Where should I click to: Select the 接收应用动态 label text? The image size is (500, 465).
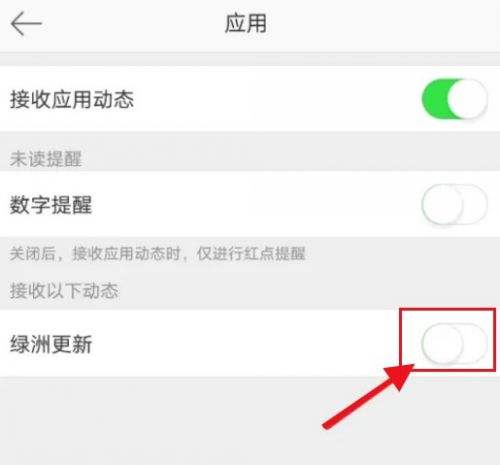[x=72, y=99]
